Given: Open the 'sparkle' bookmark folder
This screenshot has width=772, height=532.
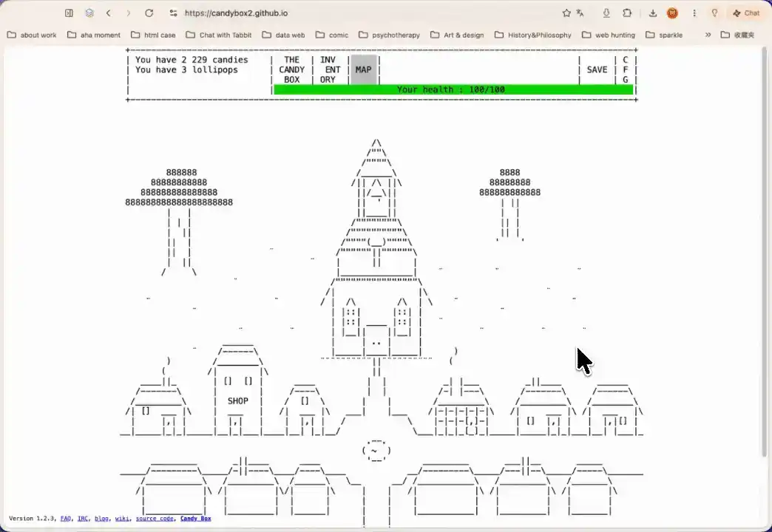Looking at the screenshot, I should click(x=664, y=35).
